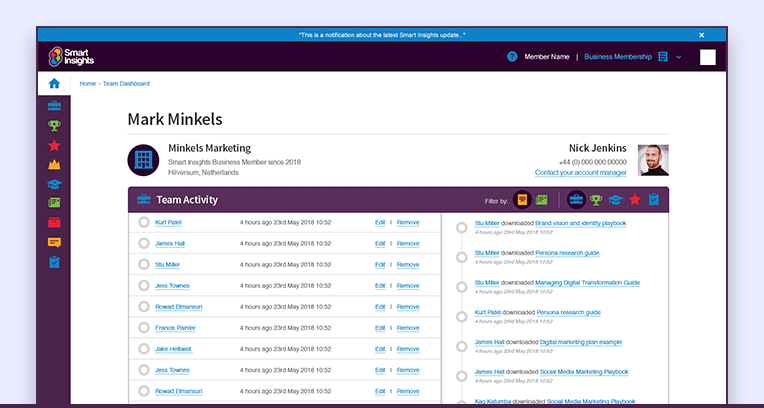Viewport: 764px width, 408px height.
Task: Select the blue clipboard checklist sidebar icon
Action: coord(54,262)
